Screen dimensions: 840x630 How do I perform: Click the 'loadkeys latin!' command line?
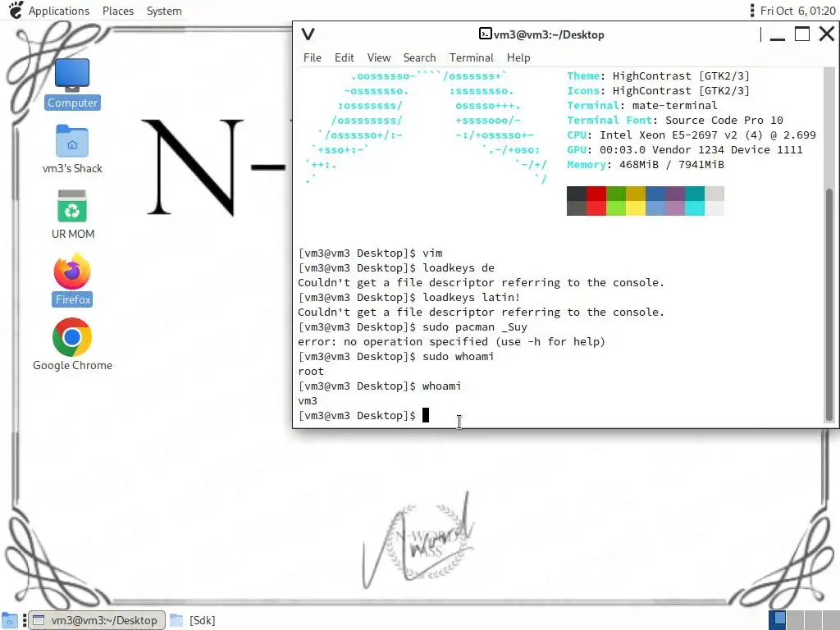[409, 297]
